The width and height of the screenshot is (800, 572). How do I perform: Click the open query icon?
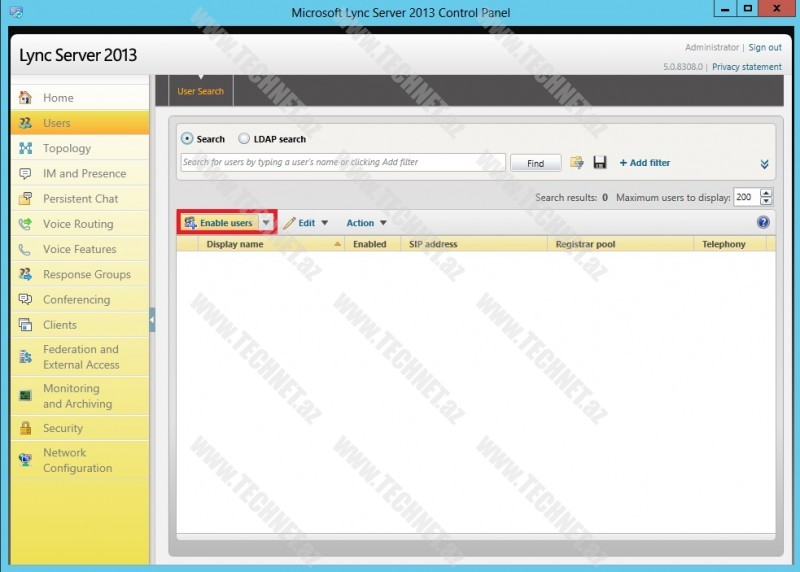577,163
